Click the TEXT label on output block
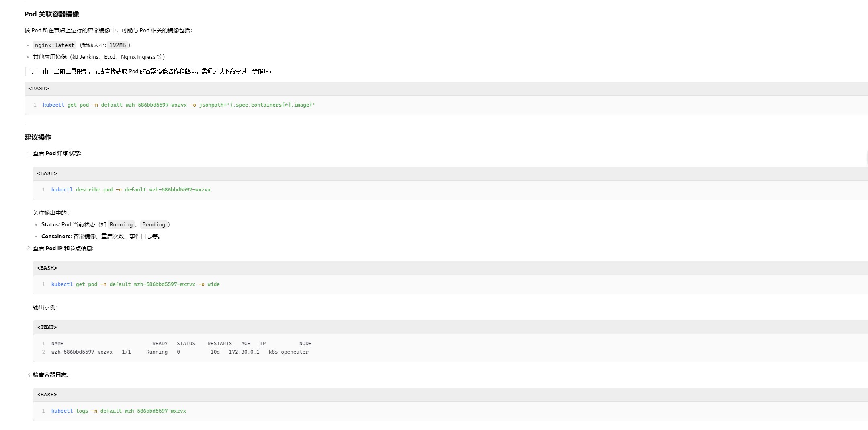This screenshot has width=868, height=430. (47, 327)
